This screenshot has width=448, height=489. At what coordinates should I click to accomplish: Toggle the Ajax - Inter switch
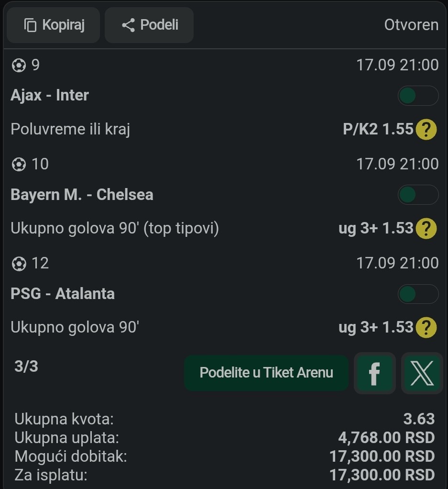(x=418, y=95)
